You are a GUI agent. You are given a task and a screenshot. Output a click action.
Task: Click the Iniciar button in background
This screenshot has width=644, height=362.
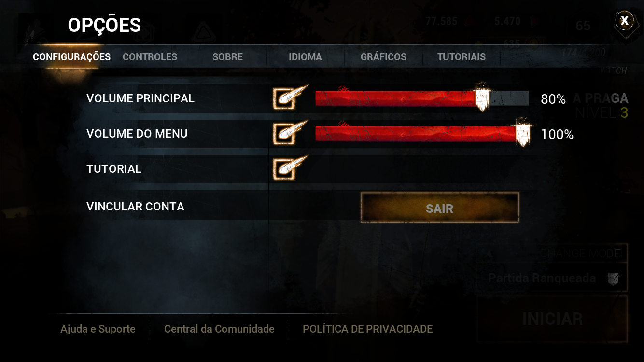pyautogui.click(x=552, y=319)
